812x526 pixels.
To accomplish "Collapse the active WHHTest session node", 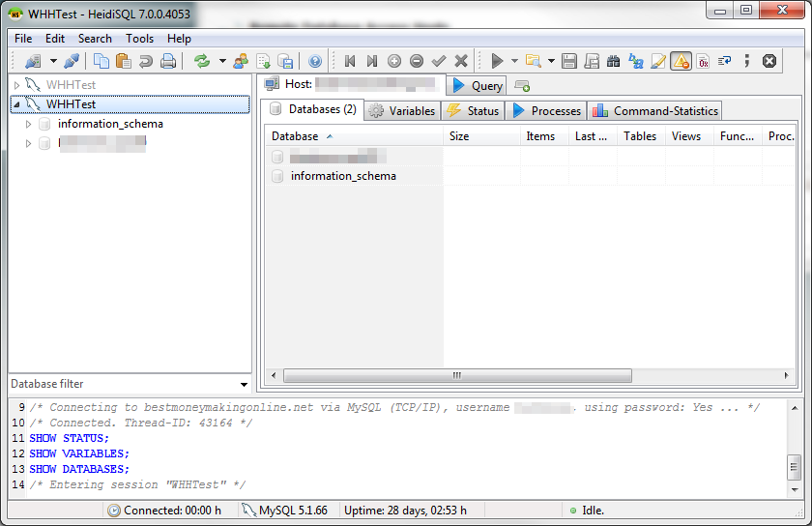I will (16, 104).
